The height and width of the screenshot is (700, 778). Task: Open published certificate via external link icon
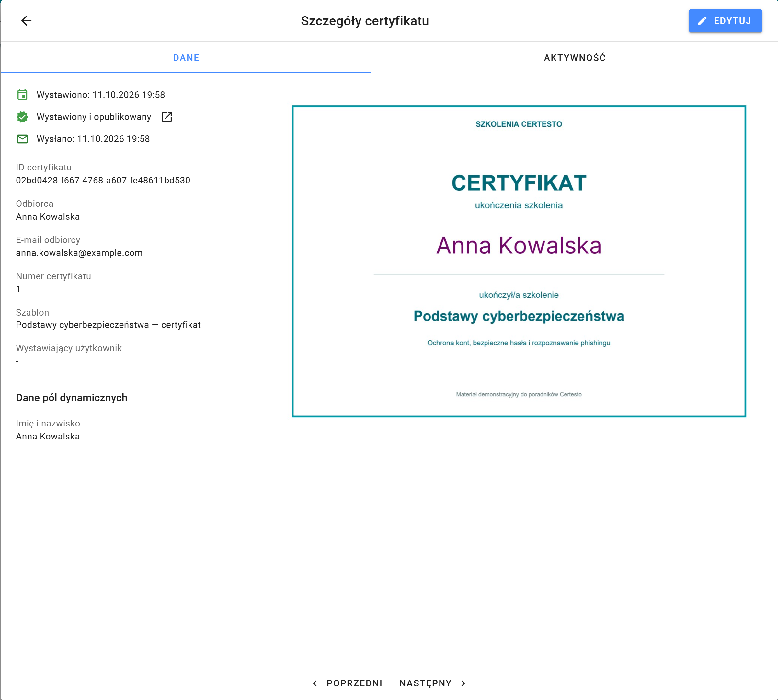(x=167, y=117)
